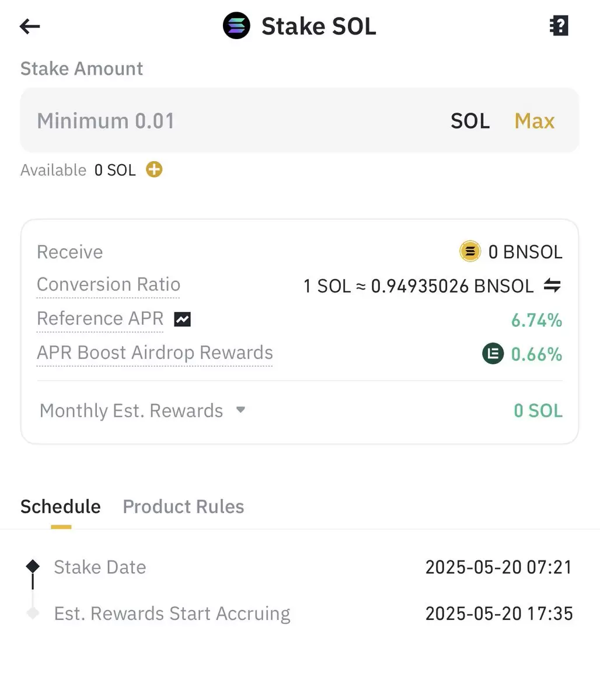Screen dimensions: 600x700
Task: Tap the Est. Rewards Start Accruing marker
Action: point(33,613)
